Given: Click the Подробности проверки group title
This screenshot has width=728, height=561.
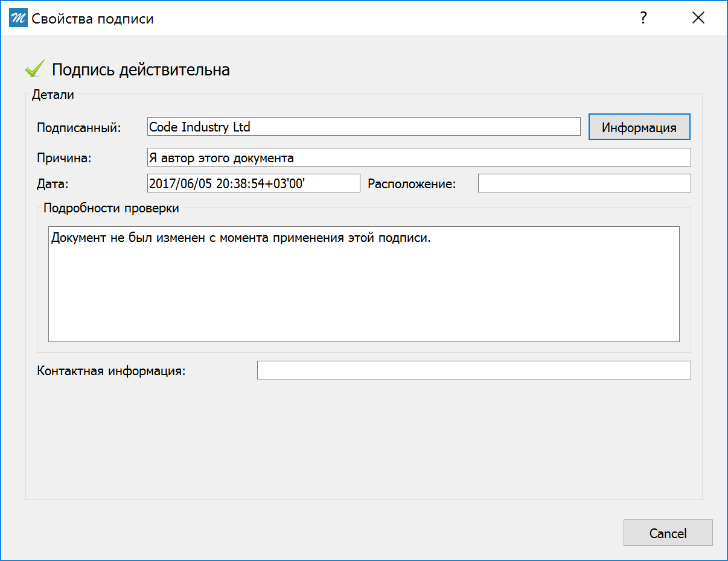Looking at the screenshot, I should [111, 209].
